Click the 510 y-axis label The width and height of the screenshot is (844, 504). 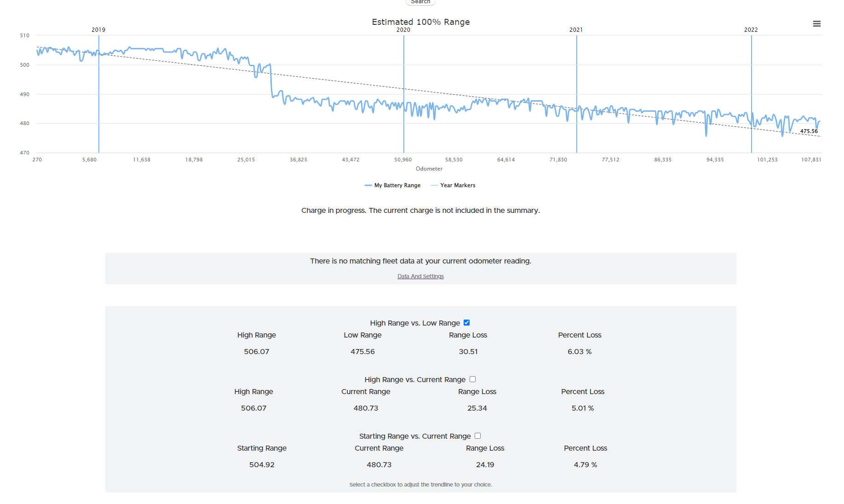25,35
